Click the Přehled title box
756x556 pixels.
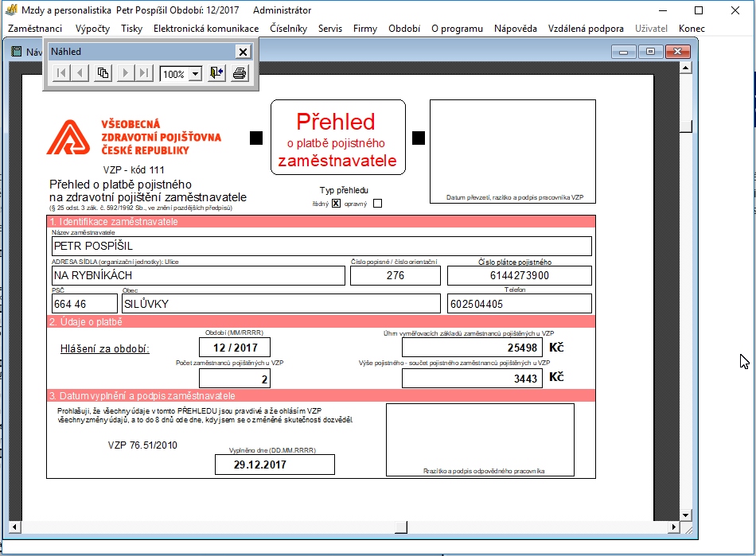coord(338,138)
